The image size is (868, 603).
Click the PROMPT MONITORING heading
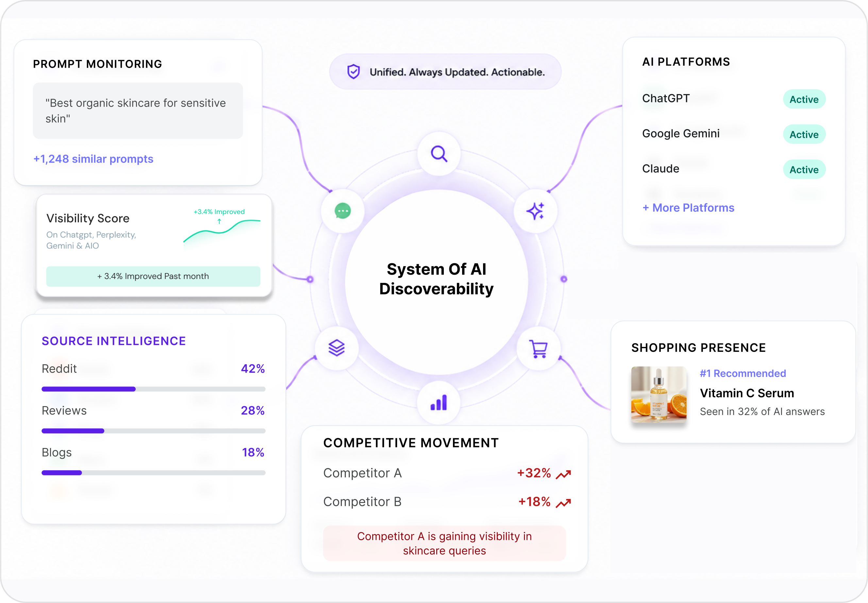[x=97, y=64]
